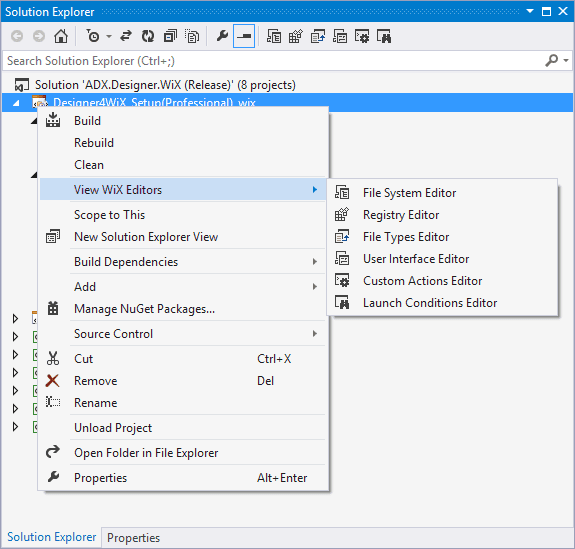
Task: Click the Forward navigation arrow
Action: [39, 36]
